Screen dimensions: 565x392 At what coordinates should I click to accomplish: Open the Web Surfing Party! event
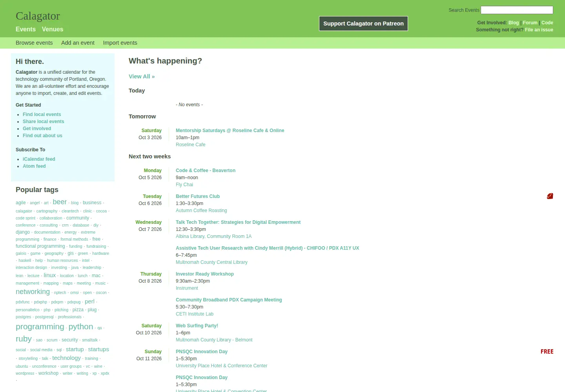pos(197,326)
